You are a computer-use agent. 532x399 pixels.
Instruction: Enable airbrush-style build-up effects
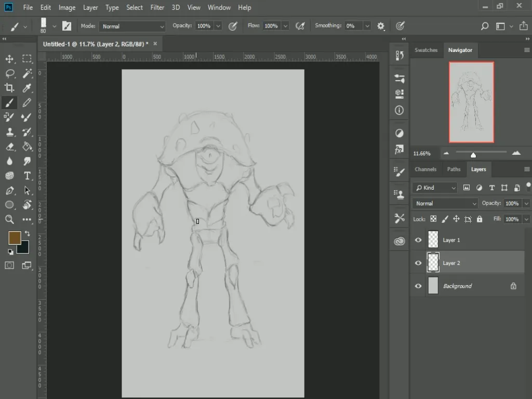[x=300, y=26]
